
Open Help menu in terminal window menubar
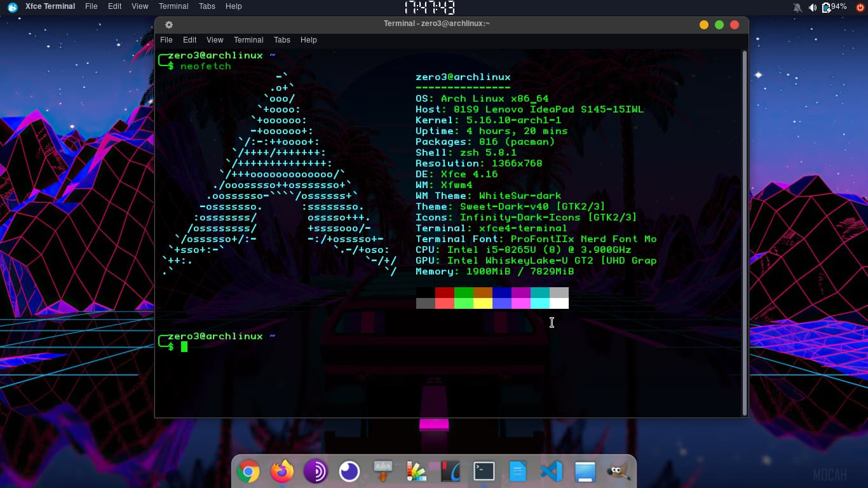(308, 40)
